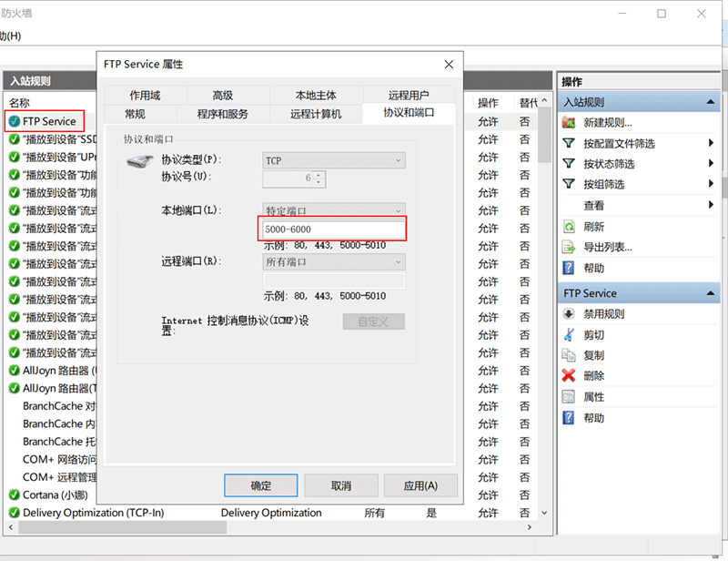Click the Help icon under inbound rules actions
The width and height of the screenshot is (728, 561).
[x=568, y=268]
